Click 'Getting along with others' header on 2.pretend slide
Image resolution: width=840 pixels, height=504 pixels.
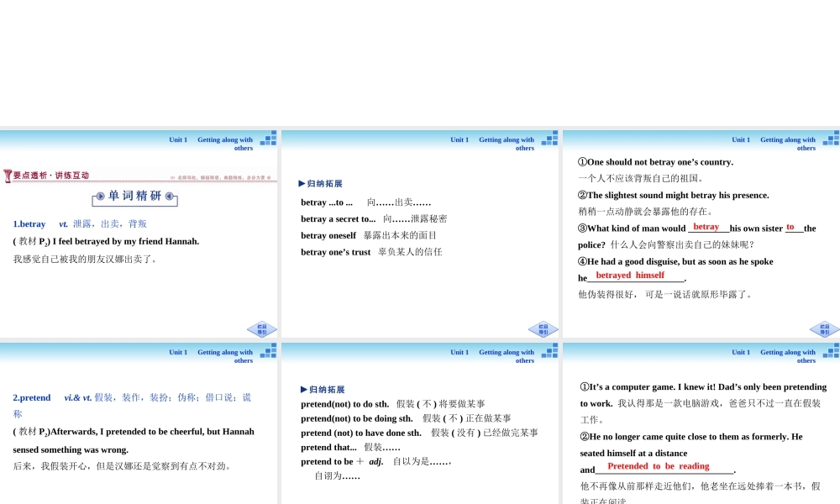point(225,357)
